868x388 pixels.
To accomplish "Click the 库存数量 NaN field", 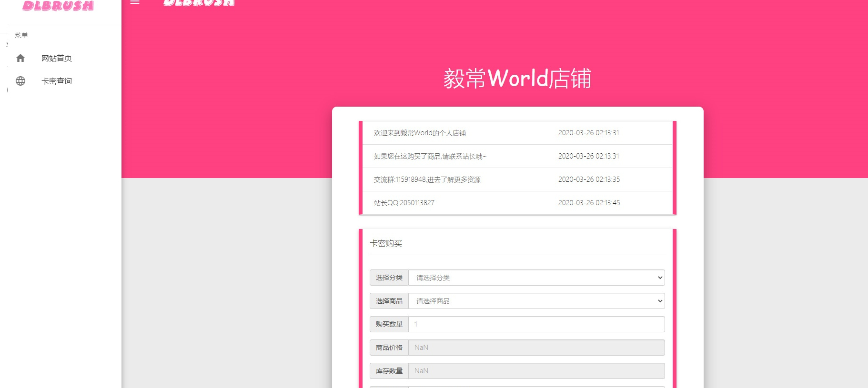I will coord(536,371).
